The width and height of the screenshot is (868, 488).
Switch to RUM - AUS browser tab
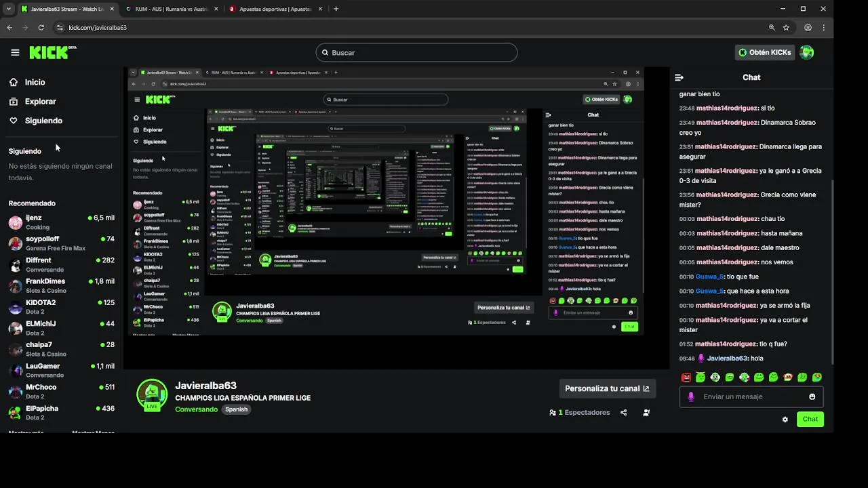coord(171,9)
